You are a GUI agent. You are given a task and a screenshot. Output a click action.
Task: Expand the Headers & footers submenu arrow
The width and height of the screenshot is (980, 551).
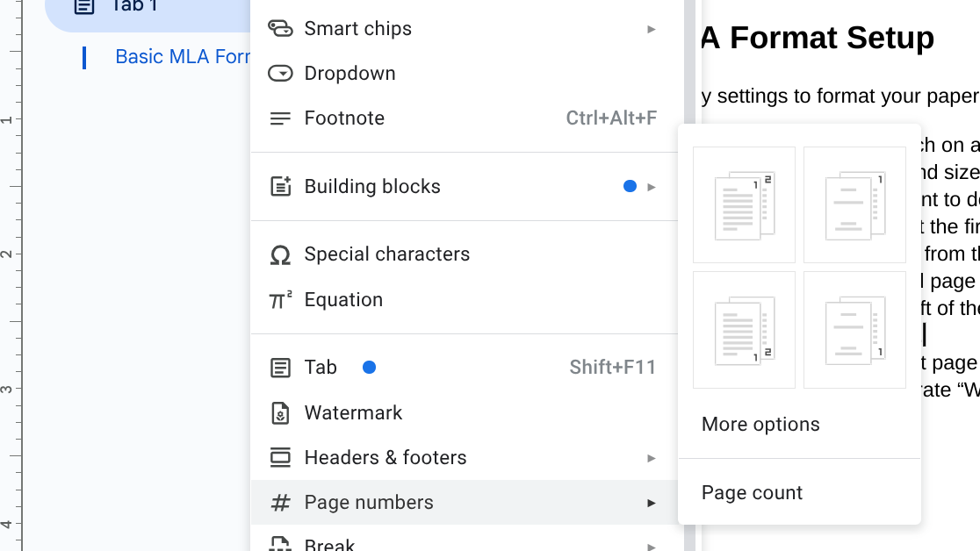click(x=651, y=458)
